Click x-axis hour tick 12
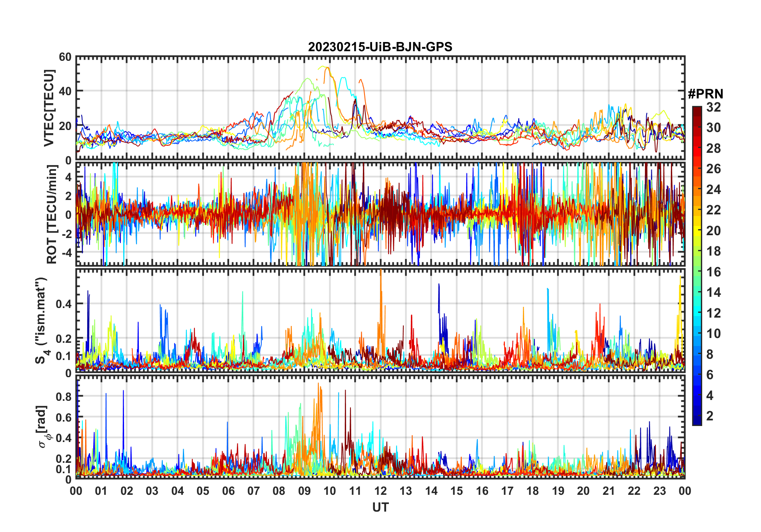 coord(380,491)
